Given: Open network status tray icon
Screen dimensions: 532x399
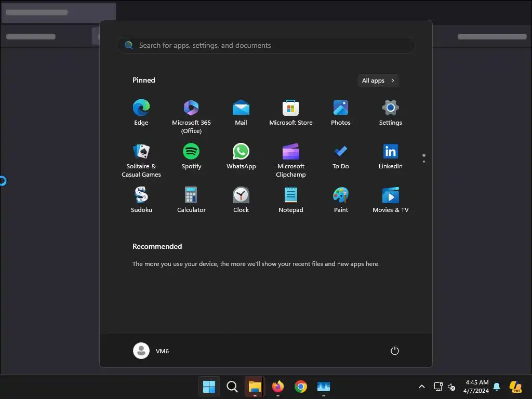Looking at the screenshot, I should (x=438, y=387).
